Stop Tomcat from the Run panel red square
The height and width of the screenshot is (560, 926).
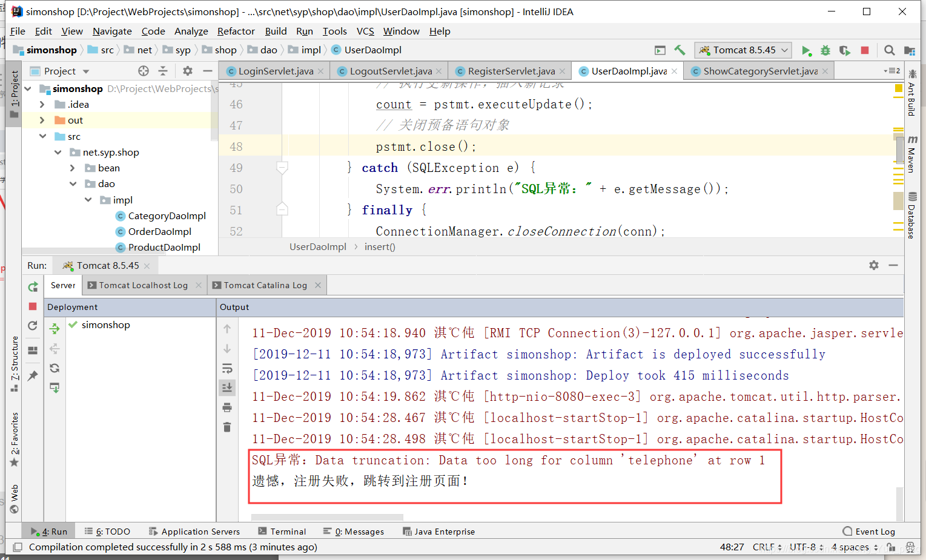(x=33, y=306)
